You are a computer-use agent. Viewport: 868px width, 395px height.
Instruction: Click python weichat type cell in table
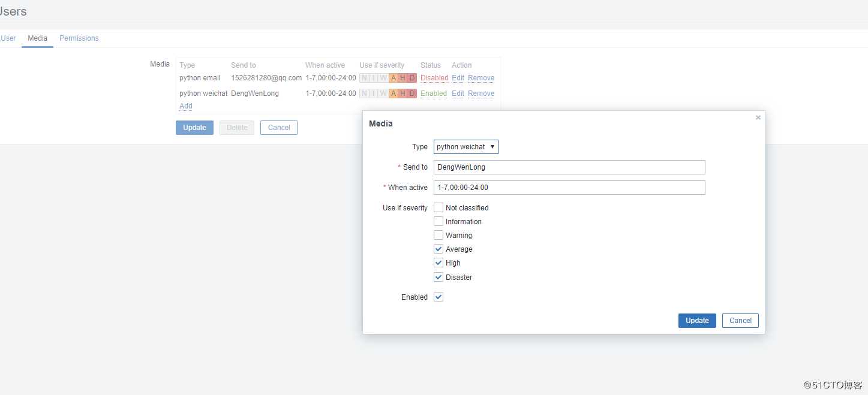point(203,94)
